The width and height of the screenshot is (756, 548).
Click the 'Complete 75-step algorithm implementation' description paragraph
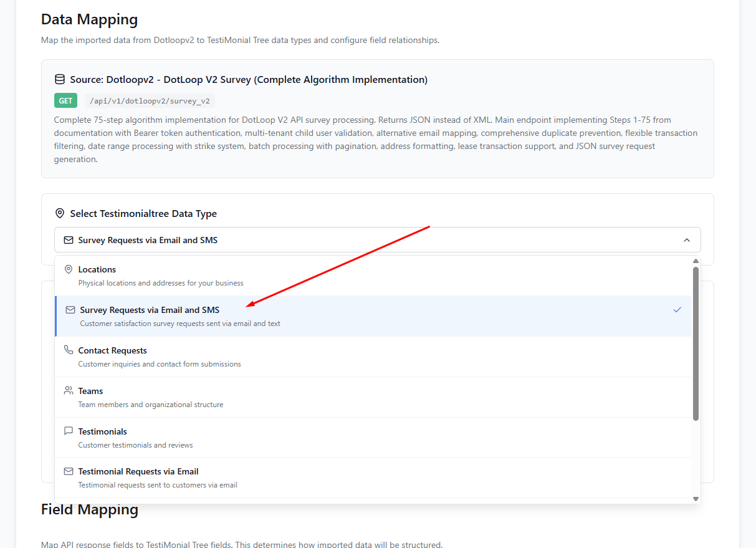click(376, 139)
